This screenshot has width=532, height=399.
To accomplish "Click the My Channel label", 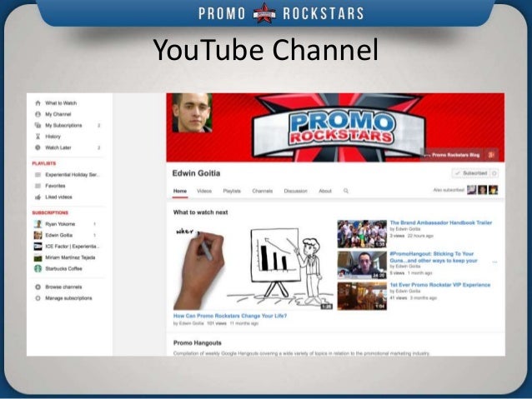I will pos(58,114).
